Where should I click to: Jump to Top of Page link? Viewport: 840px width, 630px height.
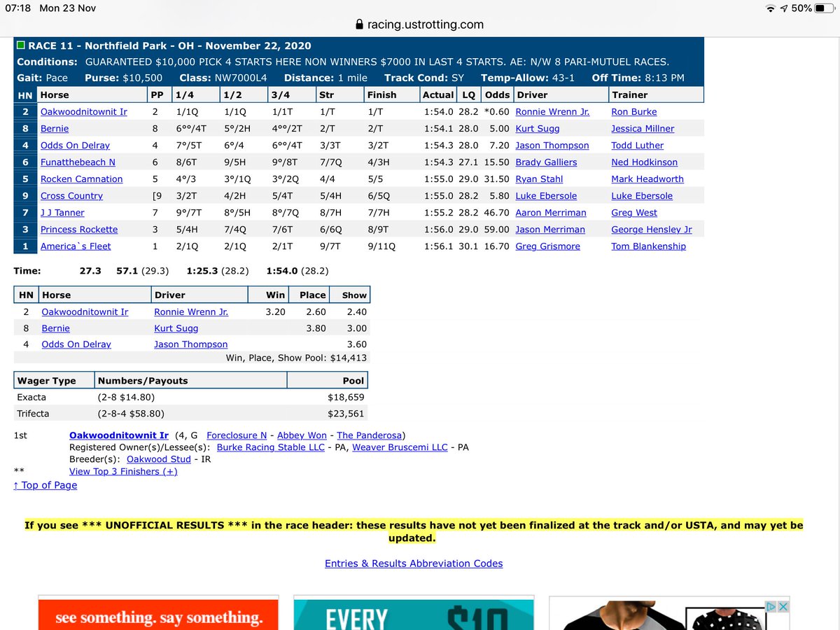tap(45, 485)
